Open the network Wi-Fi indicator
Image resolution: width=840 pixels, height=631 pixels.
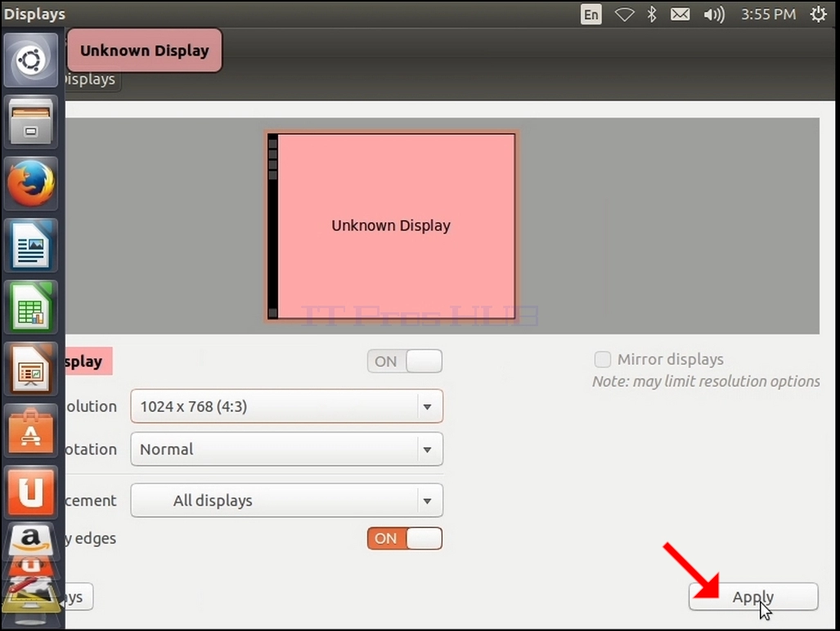tap(624, 14)
